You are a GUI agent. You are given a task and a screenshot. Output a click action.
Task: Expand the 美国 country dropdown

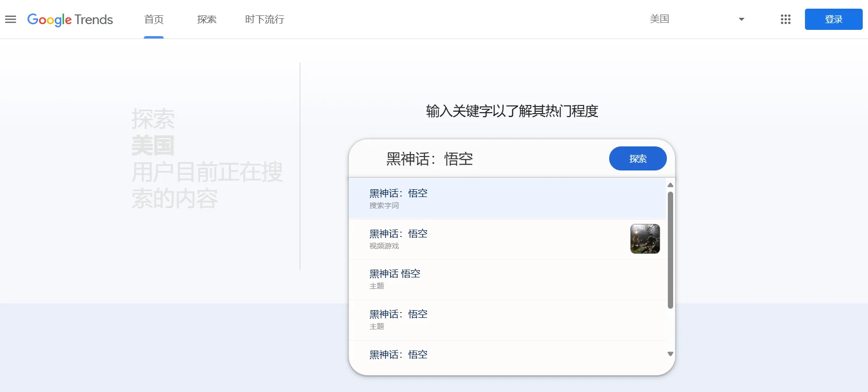(x=697, y=19)
